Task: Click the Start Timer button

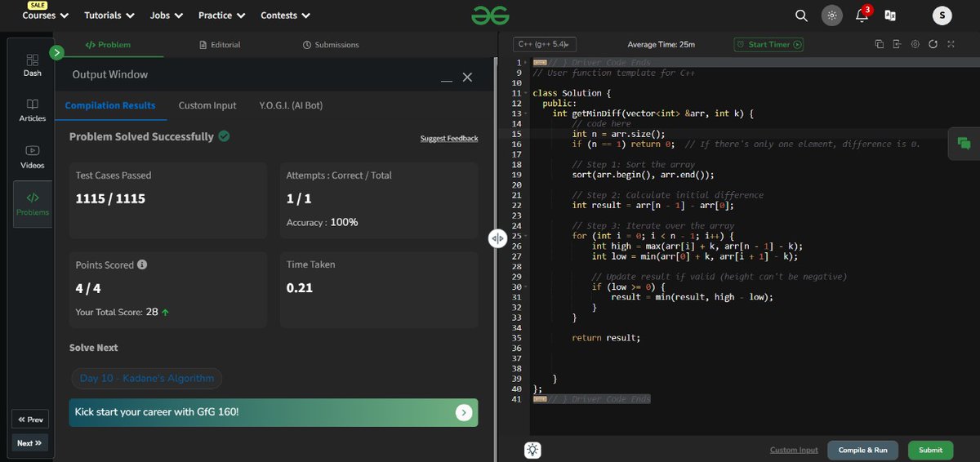Action: point(768,45)
